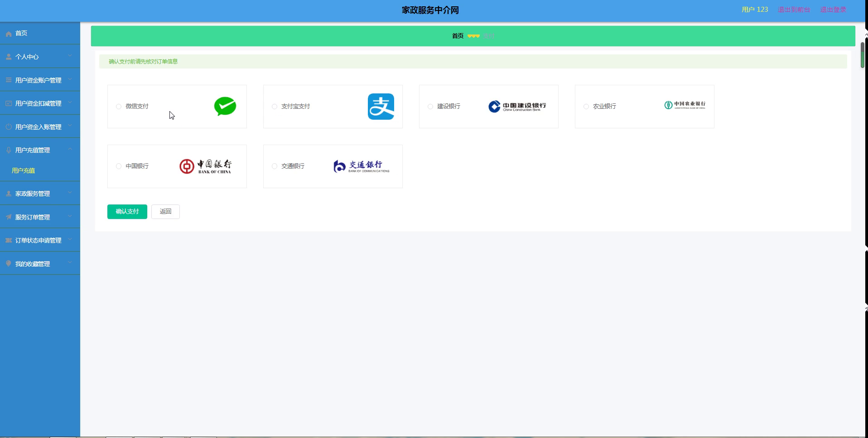
Task: Expand the 用户资金扣减管理 chevron
Action: point(70,102)
